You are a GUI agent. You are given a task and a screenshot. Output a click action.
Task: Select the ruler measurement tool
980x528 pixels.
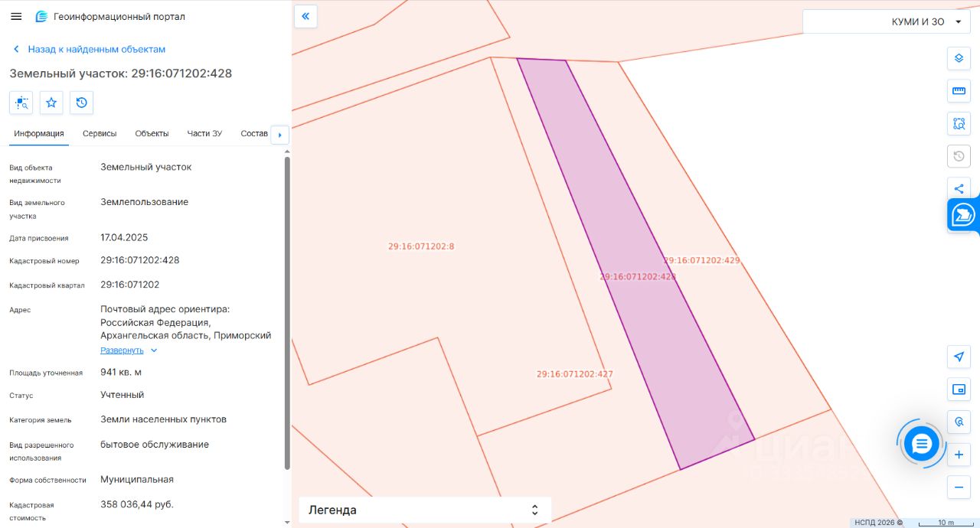click(x=959, y=91)
